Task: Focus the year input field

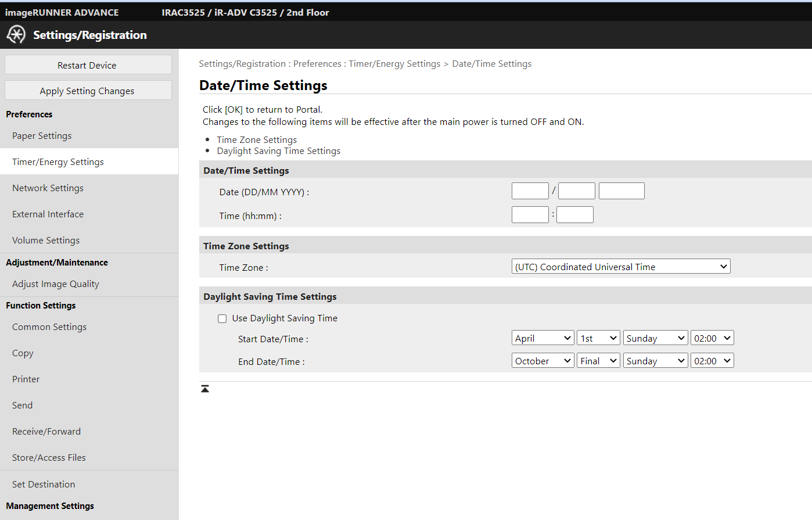Action: 621,191
